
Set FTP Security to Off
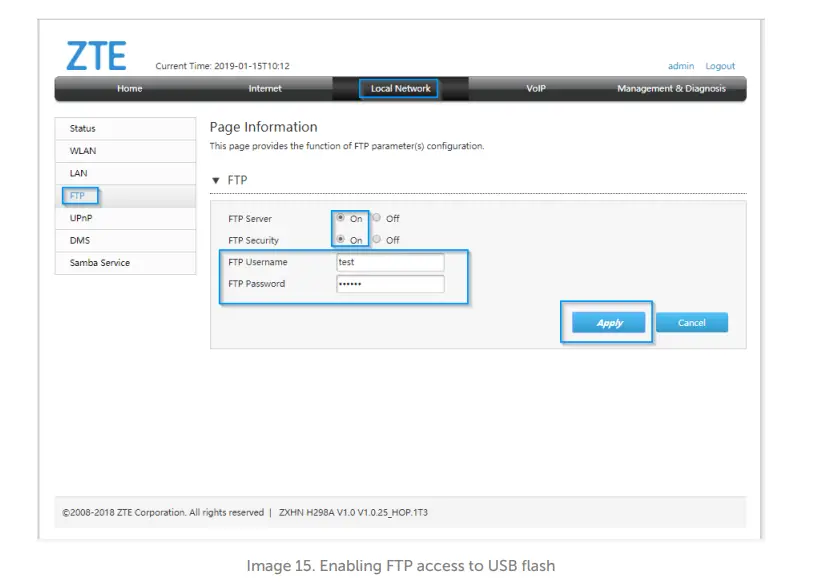[x=377, y=240]
